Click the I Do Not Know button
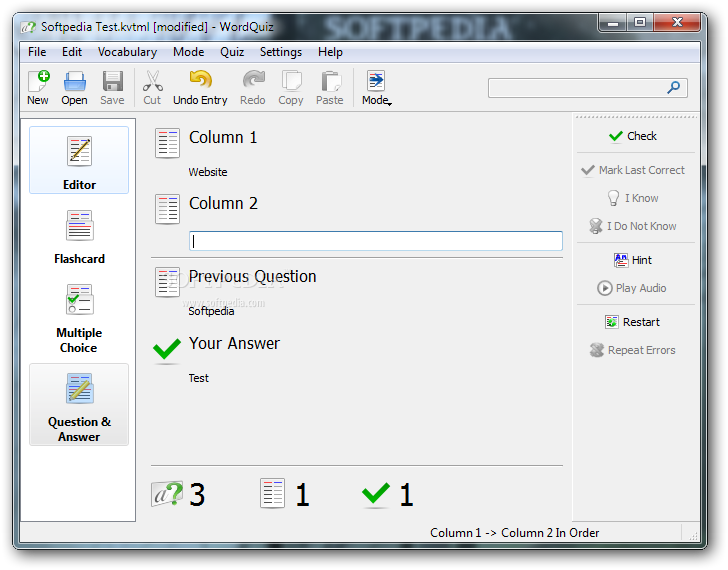Screen dimensions: 728x570 633,226
